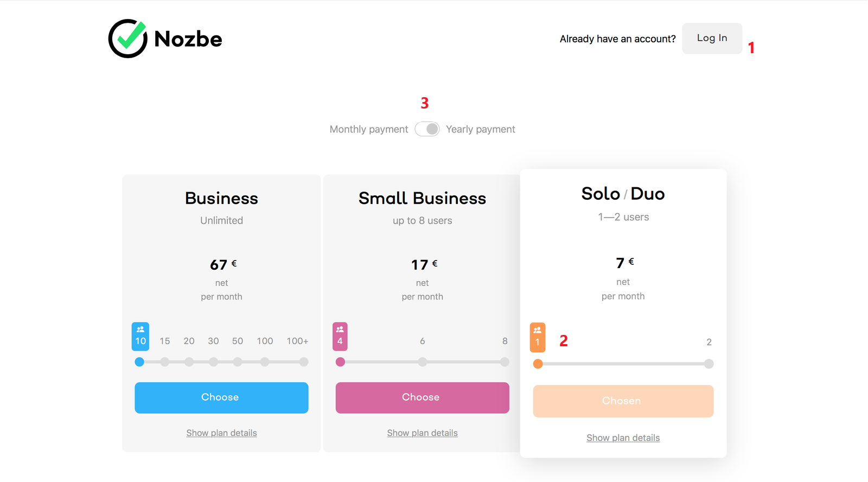Set Solo / Duo slider to 2 users
This screenshot has width=868, height=482.
709,364
